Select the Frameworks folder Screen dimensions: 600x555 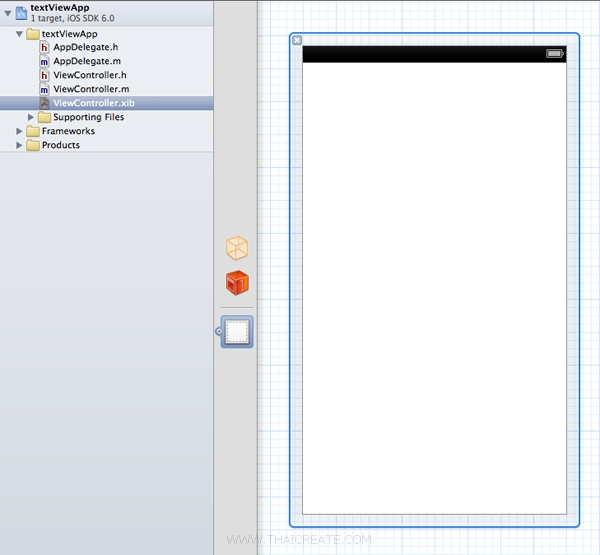tap(68, 131)
